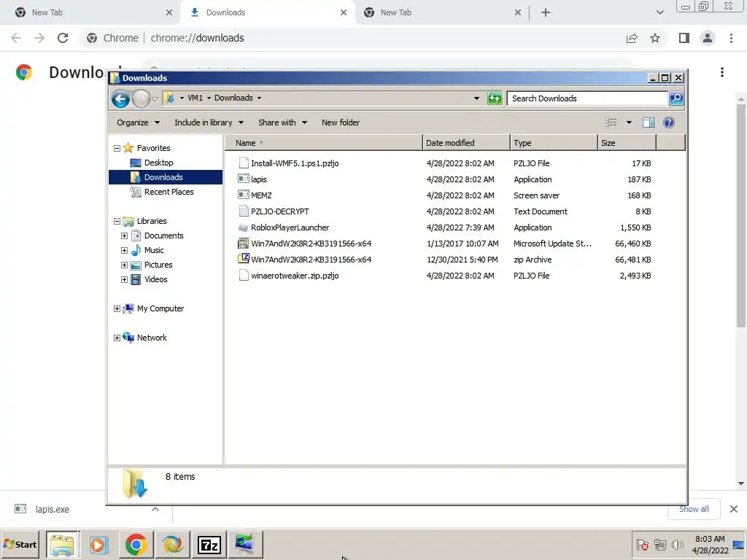Click the Action Center flag tray icon

click(x=642, y=544)
